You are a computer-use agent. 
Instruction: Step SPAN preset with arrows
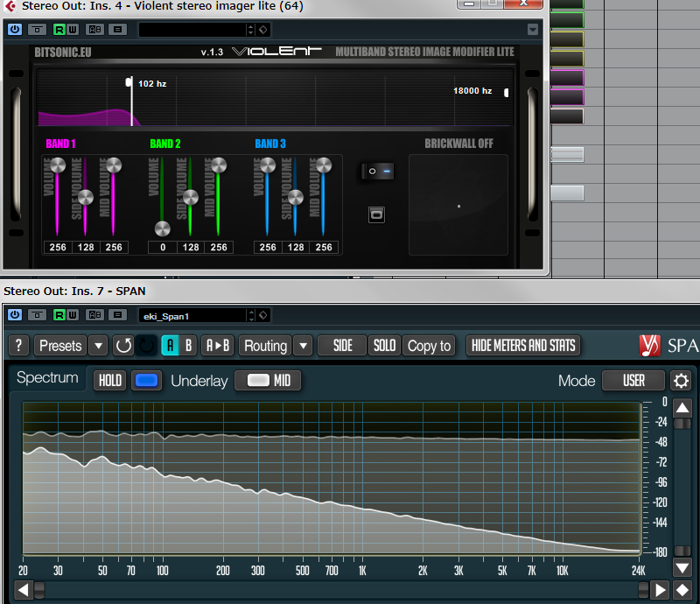[251, 316]
